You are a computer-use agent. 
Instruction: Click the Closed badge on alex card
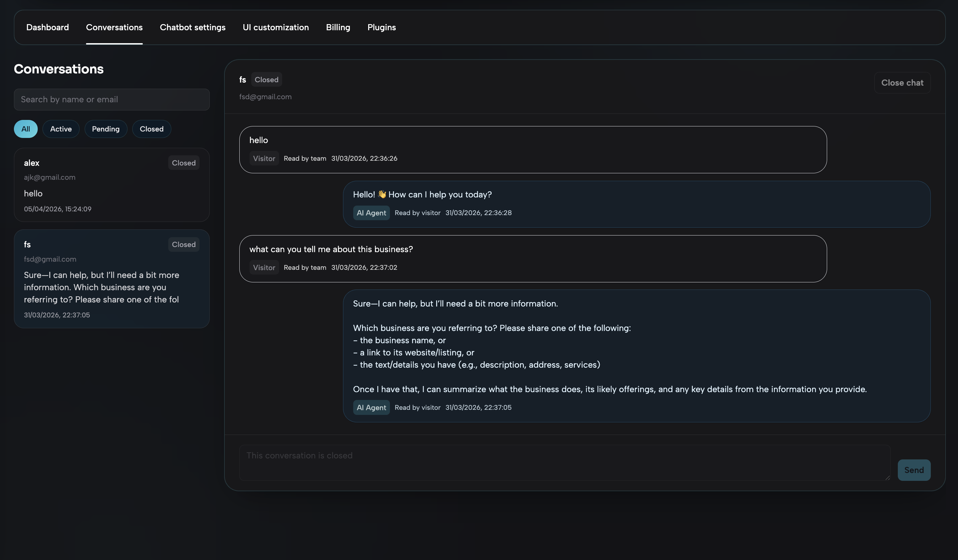[x=184, y=163]
